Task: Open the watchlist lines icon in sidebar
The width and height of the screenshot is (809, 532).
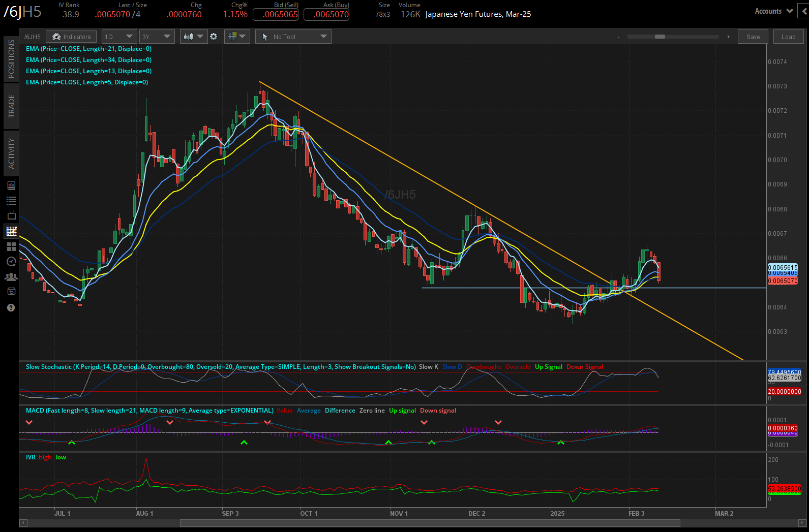Action: 11,201
